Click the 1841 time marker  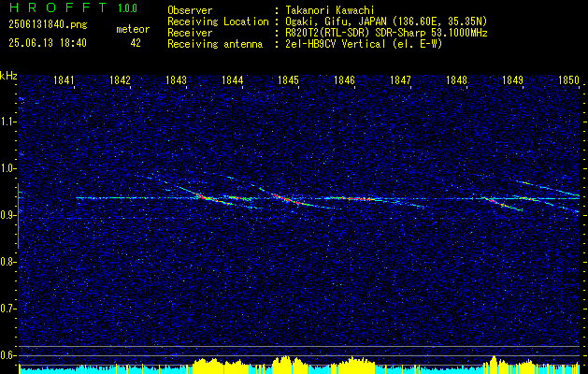coord(64,80)
